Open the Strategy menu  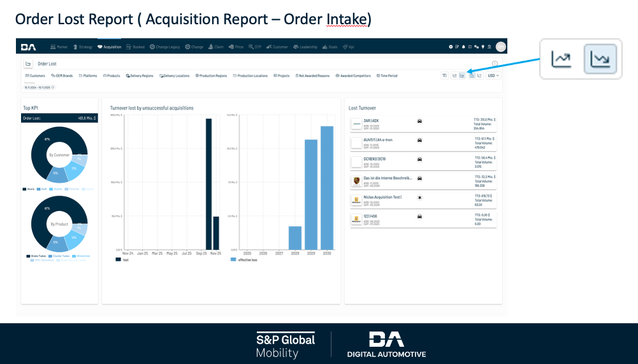coord(83,47)
